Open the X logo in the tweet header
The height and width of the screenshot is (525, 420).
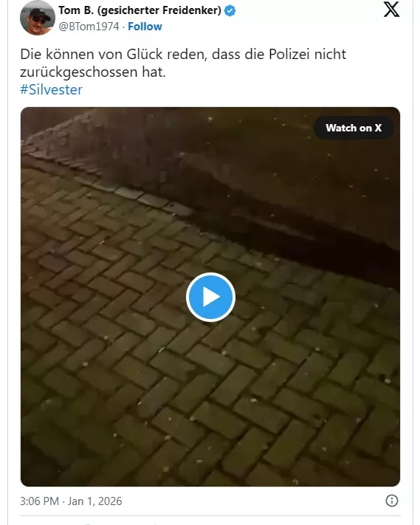[391, 10]
